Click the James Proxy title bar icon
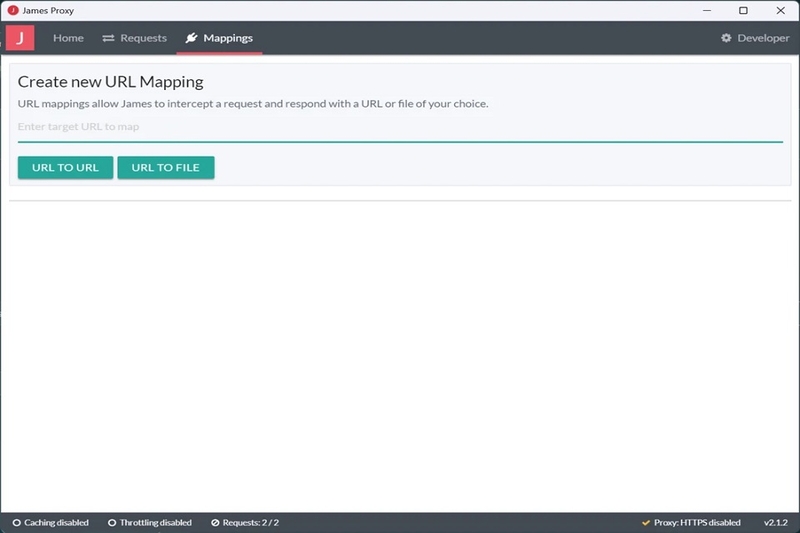This screenshot has width=800, height=533. 13,10
